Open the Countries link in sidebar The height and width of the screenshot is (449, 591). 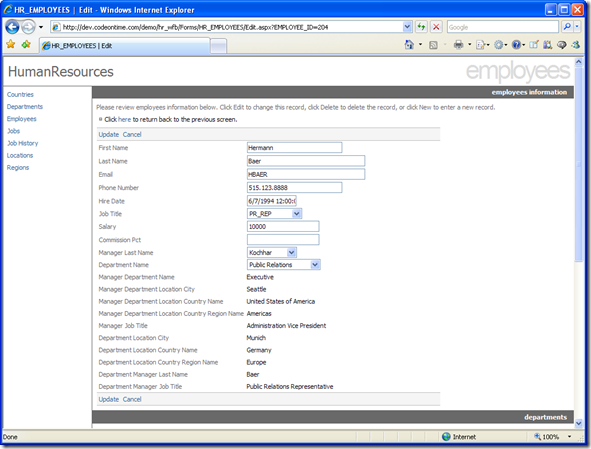(20, 95)
